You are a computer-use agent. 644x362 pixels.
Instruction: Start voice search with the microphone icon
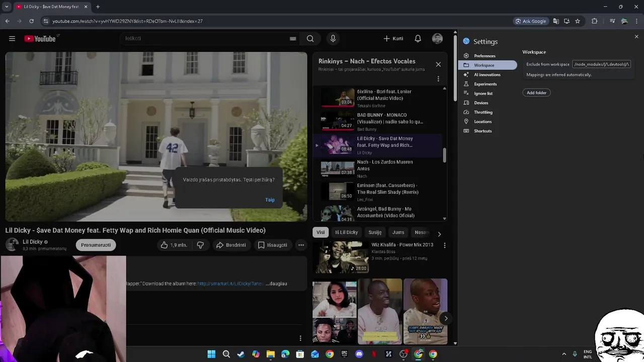click(x=333, y=39)
